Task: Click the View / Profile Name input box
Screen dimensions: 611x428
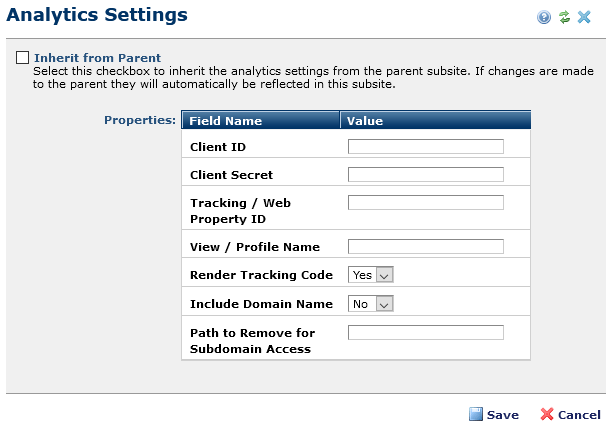Action: coord(425,246)
